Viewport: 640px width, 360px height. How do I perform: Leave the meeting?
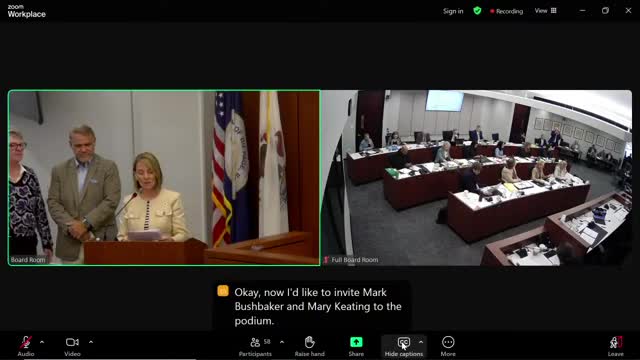(616, 346)
